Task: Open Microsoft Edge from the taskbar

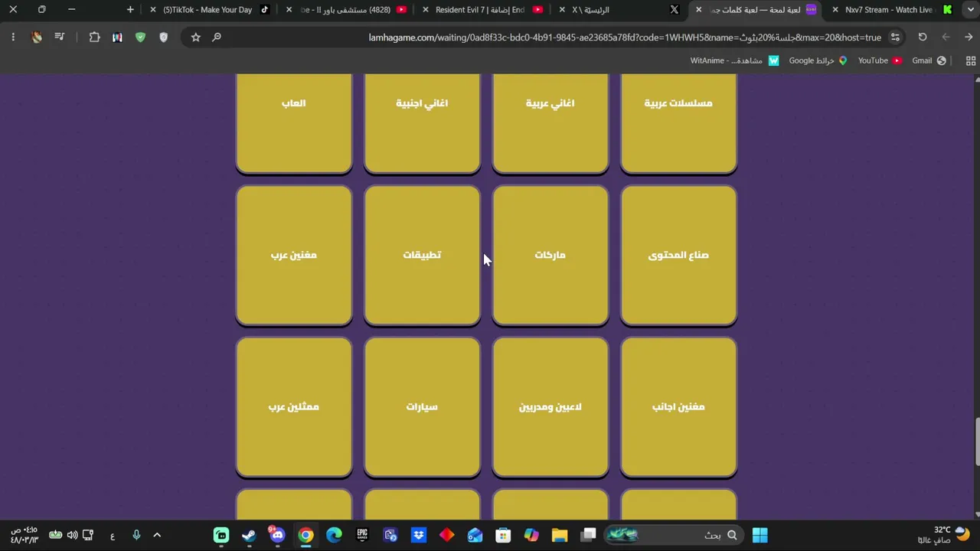Action: point(334,535)
